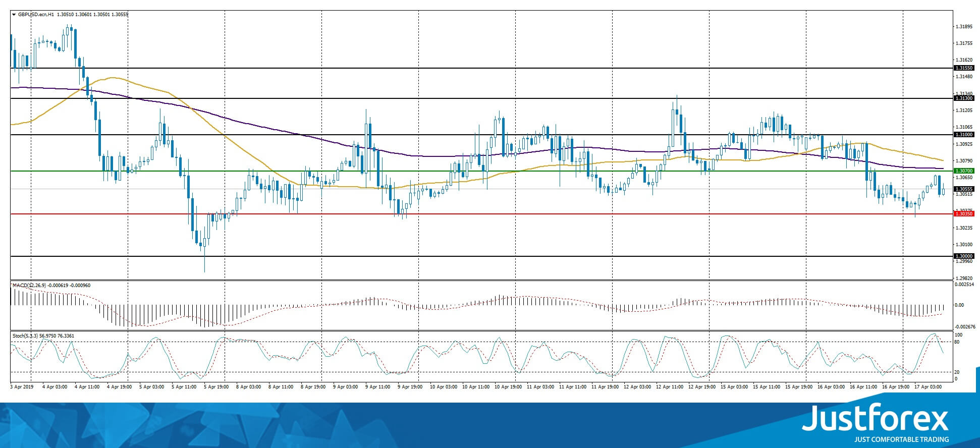Click the Stochastic 80 level label
Screen dimensions: 980x448
point(957,342)
